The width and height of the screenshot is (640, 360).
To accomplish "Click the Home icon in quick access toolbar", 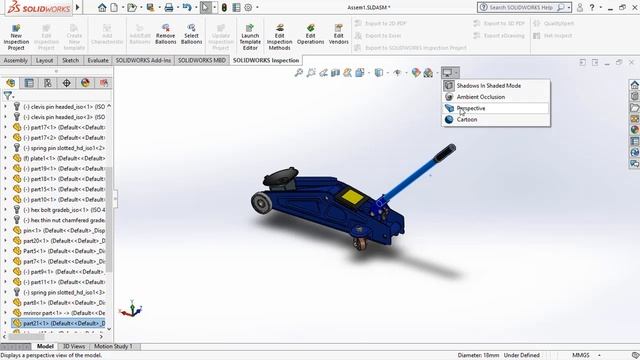I will pyautogui.click(x=102, y=7).
